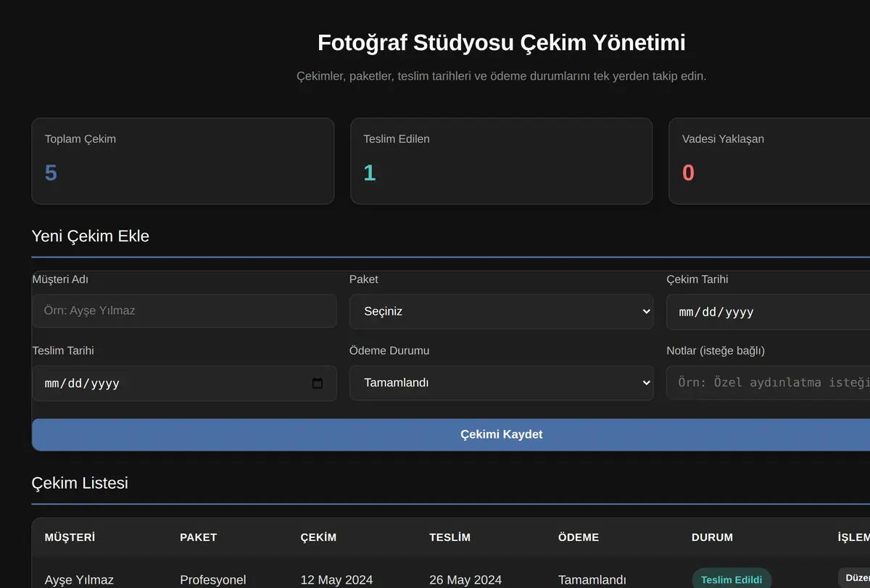Click the Teslim Tarihi date field
The image size is (870, 588).
click(184, 384)
